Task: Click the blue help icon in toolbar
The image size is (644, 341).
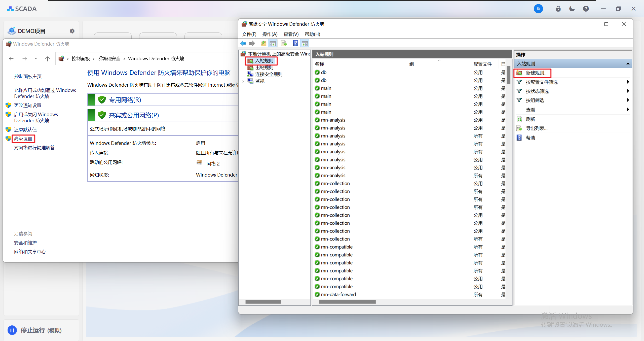Action: [295, 43]
